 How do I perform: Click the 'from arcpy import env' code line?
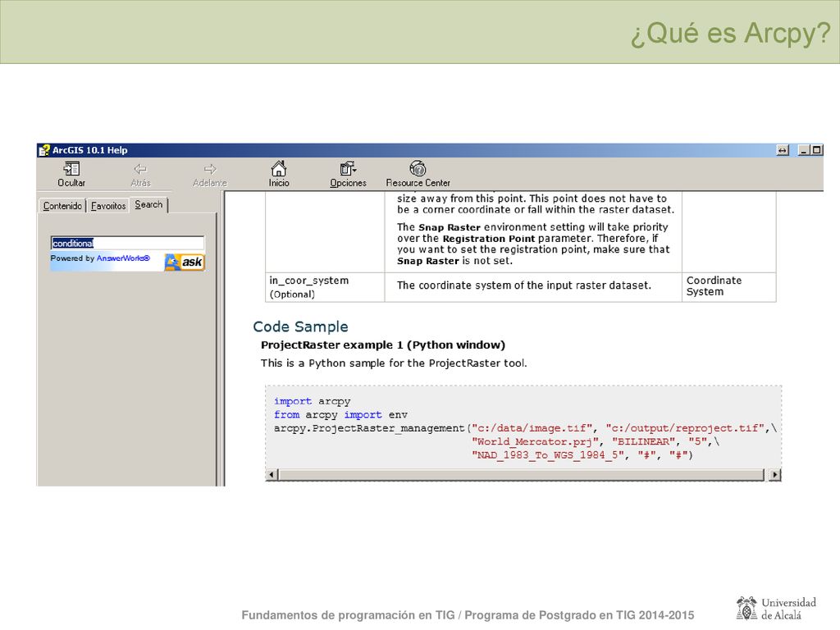coord(340,414)
